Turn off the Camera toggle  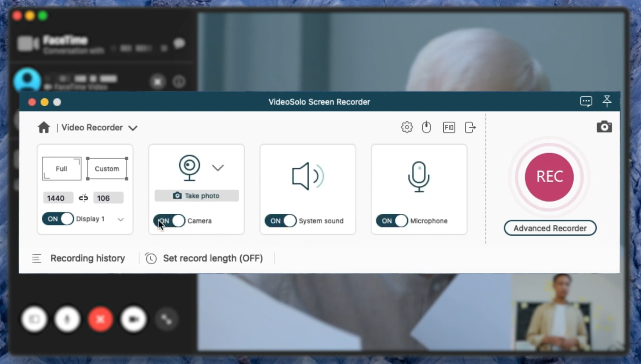pos(169,220)
